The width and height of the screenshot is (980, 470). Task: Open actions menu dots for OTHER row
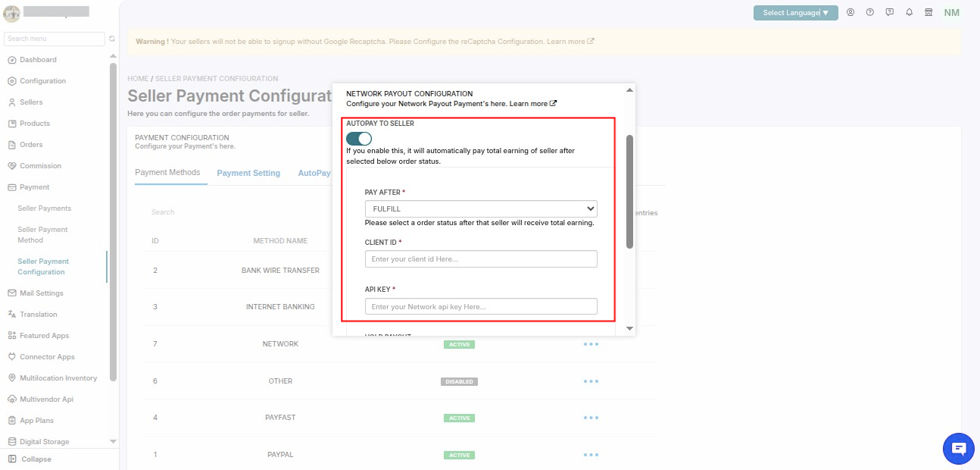(x=591, y=381)
